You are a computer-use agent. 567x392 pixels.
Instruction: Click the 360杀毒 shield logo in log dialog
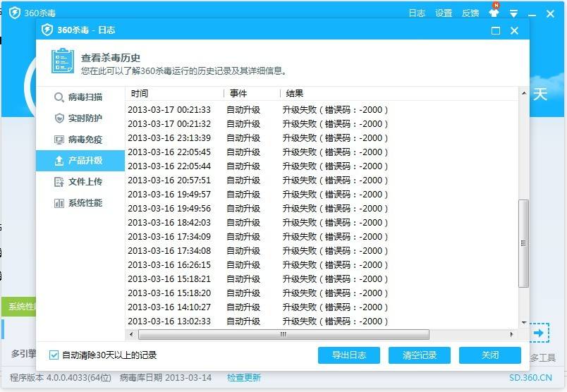point(47,30)
